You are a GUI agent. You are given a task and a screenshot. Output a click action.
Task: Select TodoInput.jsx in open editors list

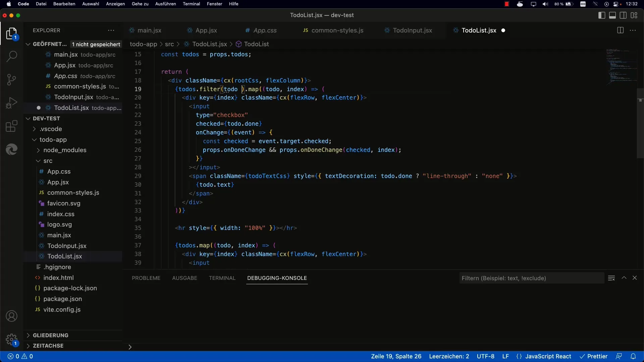(x=73, y=97)
